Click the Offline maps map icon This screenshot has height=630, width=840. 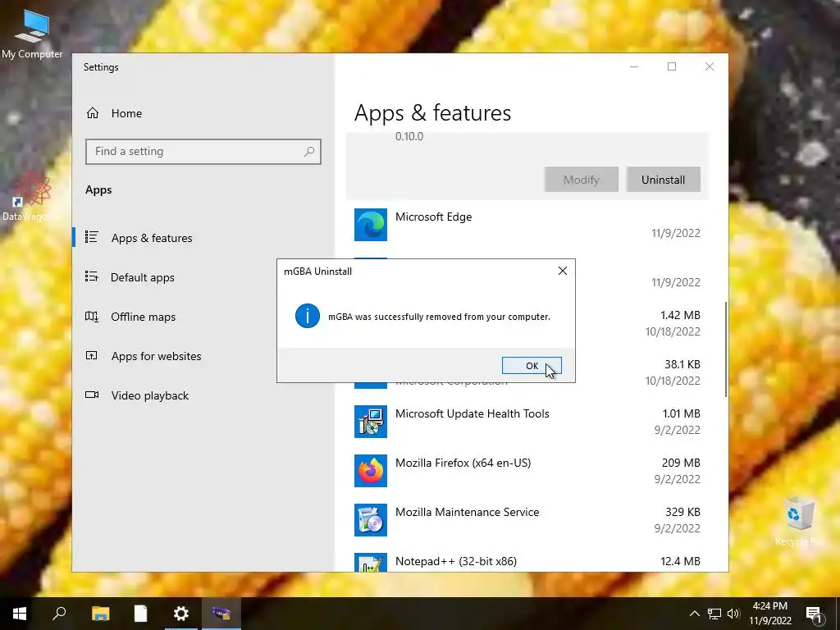[x=92, y=316]
